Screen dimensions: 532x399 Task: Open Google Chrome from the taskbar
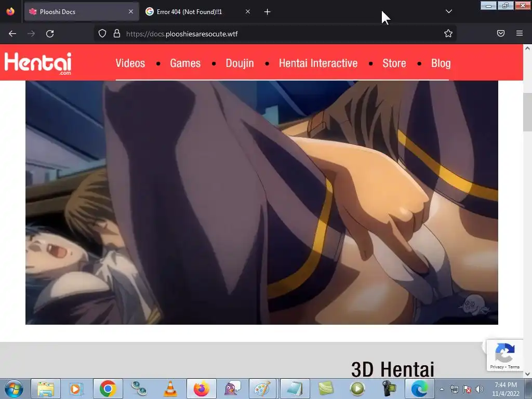[x=108, y=389]
